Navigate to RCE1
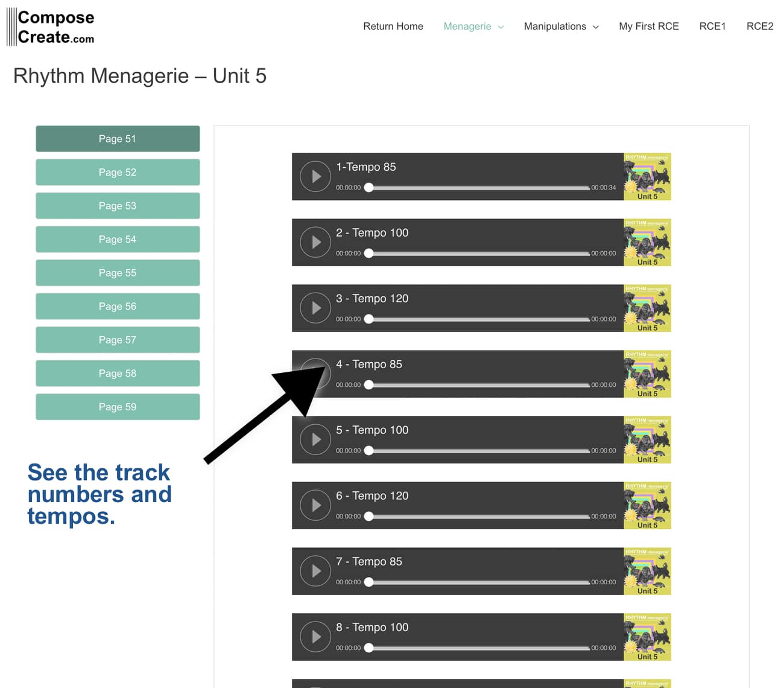Image resolution: width=784 pixels, height=688 pixels. pyautogui.click(x=713, y=27)
